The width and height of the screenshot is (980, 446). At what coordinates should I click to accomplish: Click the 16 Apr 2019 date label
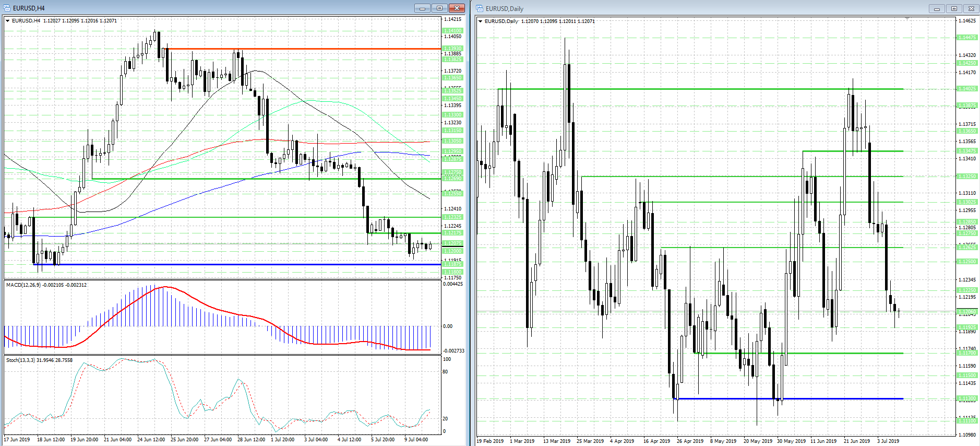[x=656, y=441]
